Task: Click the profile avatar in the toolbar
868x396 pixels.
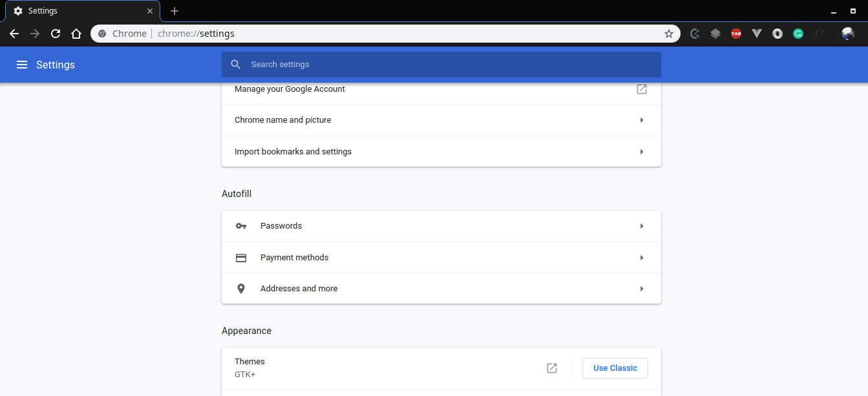Action: (x=847, y=33)
